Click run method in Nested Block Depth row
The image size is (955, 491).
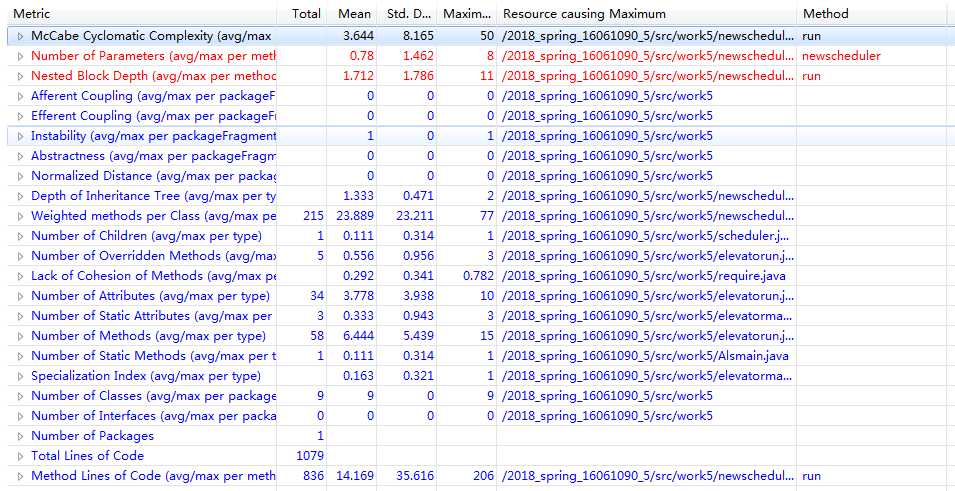(x=811, y=76)
